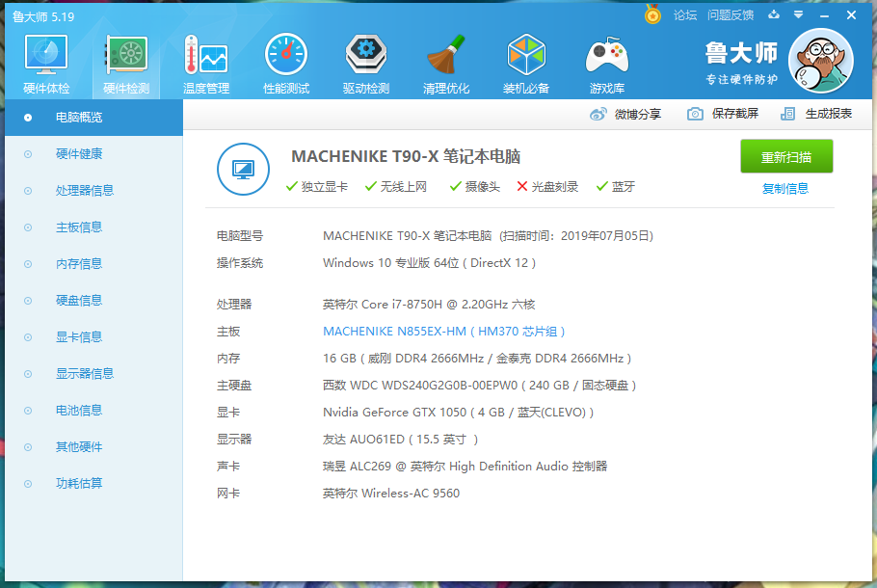Open 游戏库 game library controller icon
This screenshot has height=588, width=877.
point(606,64)
